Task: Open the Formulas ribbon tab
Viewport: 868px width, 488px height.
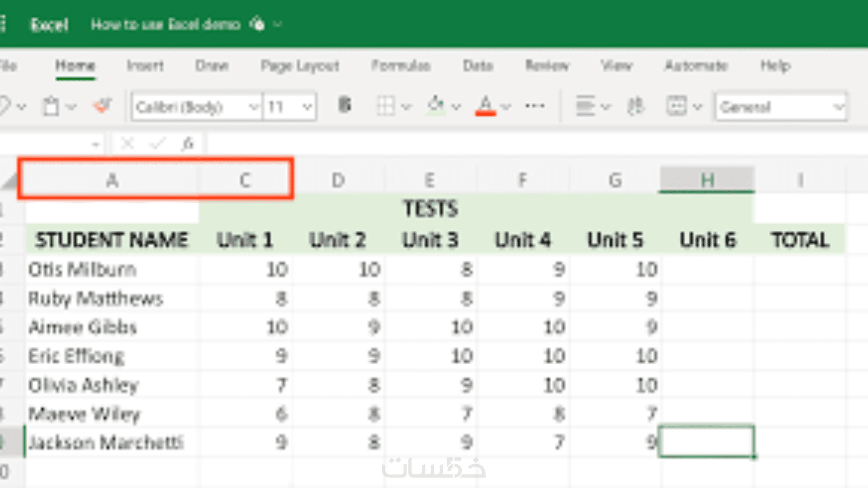Action: tap(401, 66)
